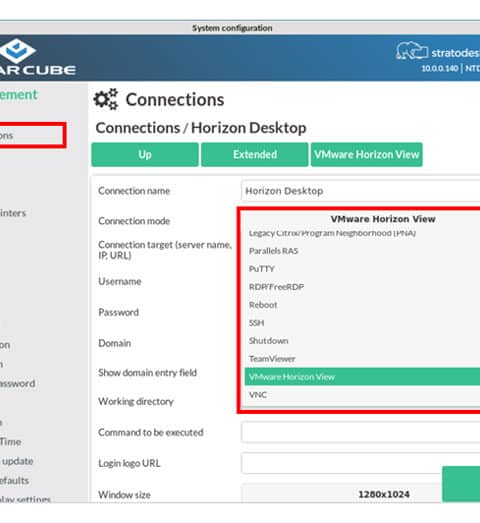Click the Connection target label text
Viewport: 480px width, 523px height.
point(165,250)
